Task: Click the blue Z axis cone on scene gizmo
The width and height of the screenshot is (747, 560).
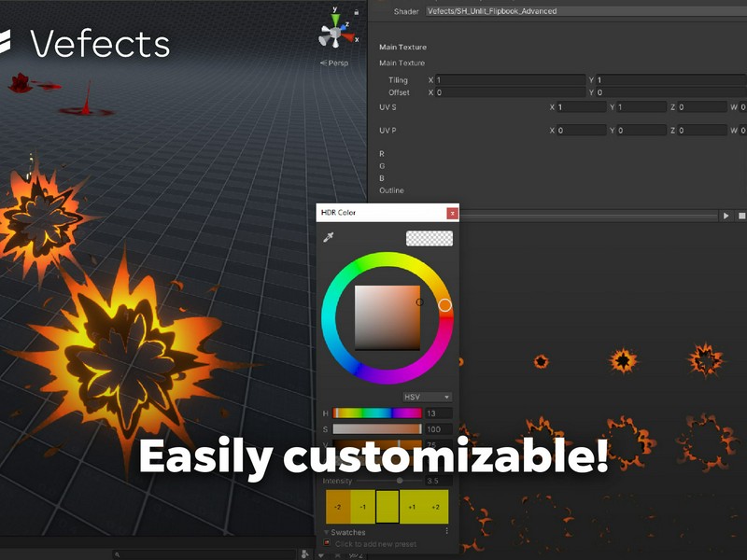Action: [343, 27]
